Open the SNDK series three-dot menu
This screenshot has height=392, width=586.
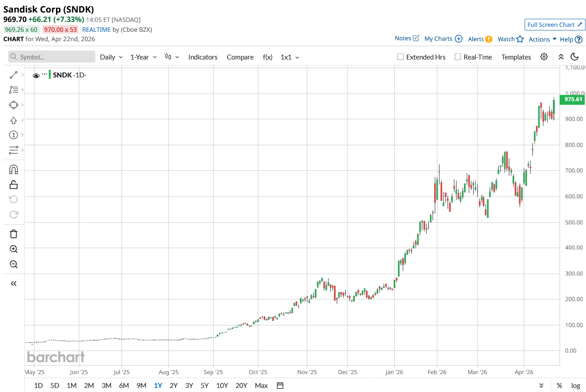(44, 73)
